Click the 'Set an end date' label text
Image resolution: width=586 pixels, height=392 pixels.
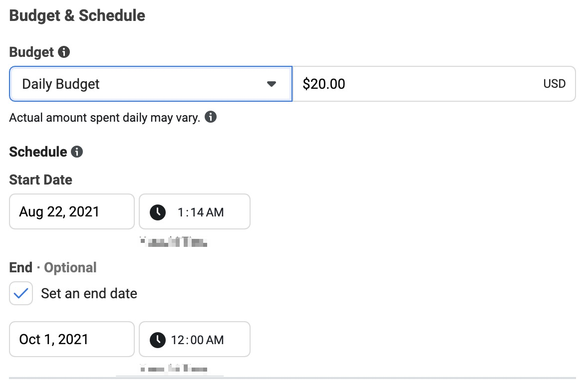coord(89,293)
